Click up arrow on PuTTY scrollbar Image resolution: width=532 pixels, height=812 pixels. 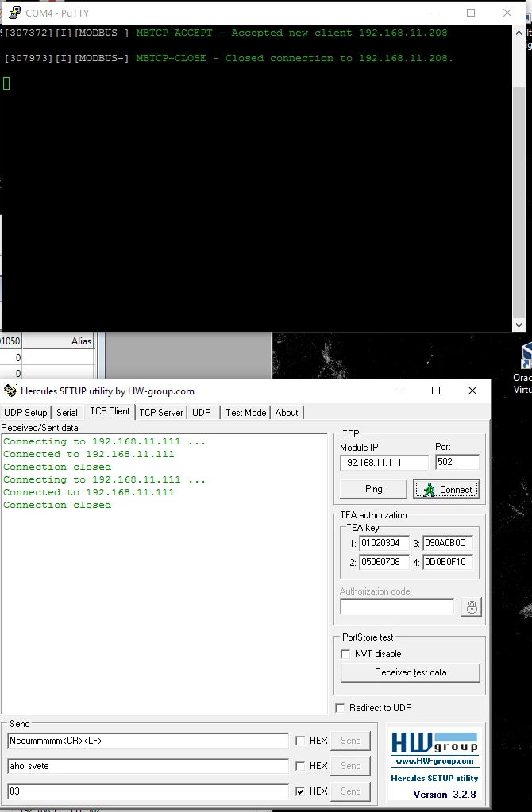click(x=519, y=33)
